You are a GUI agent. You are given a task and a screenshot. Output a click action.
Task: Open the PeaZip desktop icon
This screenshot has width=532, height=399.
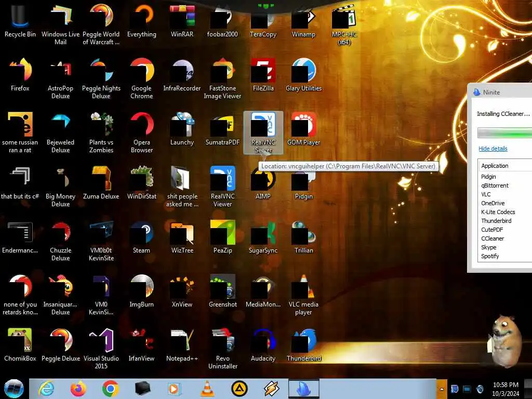pos(222,237)
